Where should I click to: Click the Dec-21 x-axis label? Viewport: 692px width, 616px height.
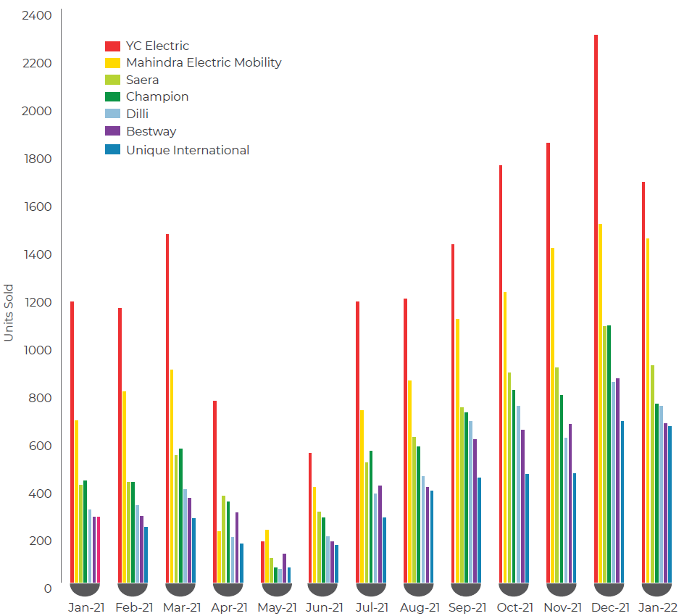coord(610,608)
